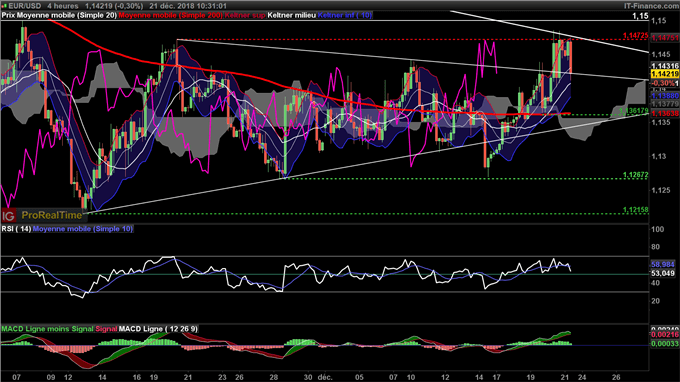Click the ProRealTime logo label
This screenshot has width=680, height=382.
pos(52,215)
